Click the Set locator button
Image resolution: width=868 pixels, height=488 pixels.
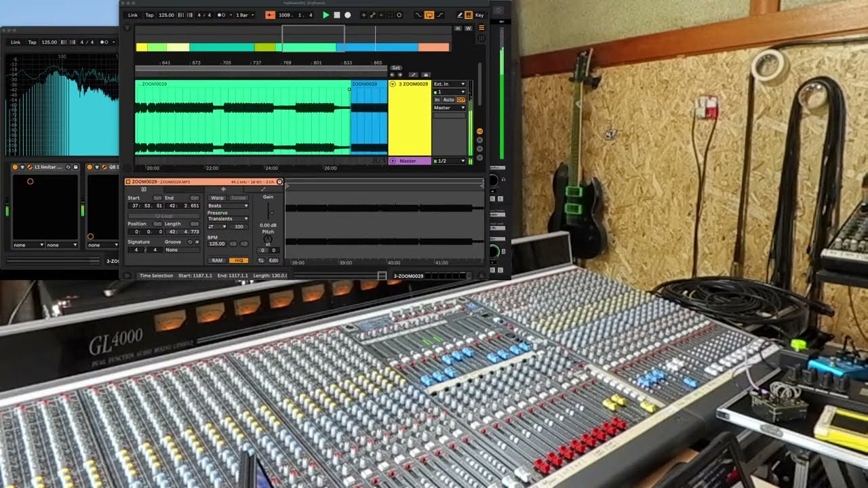coord(396,68)
